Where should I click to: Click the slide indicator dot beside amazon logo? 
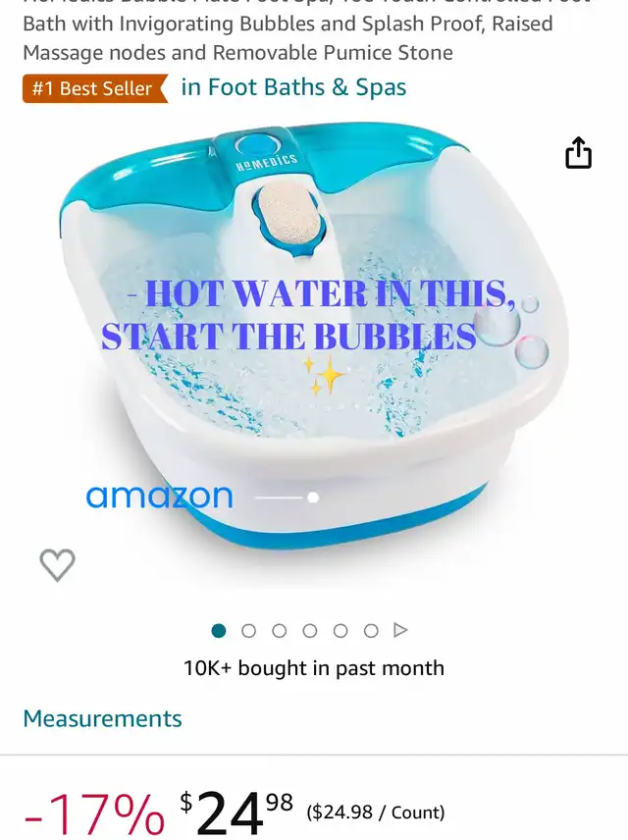pyautogui.click(x=313, y=498)
